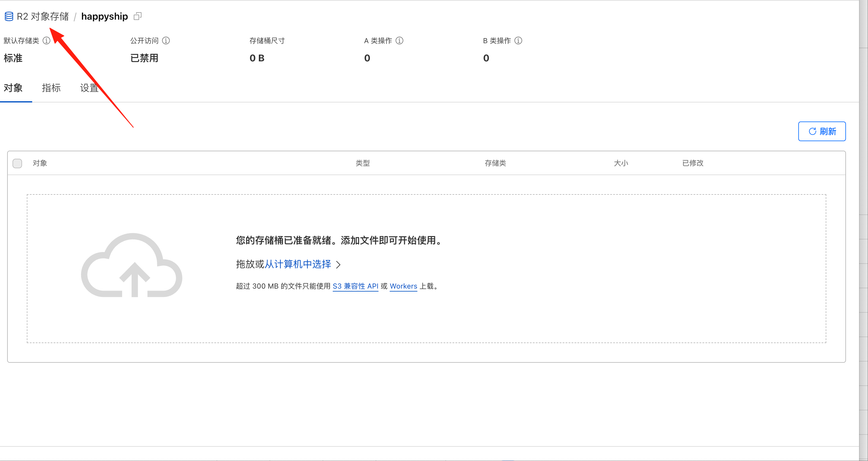The width and height of the screenshot is (868, 461).
Task: Open info icon beside A 类操作
Action: pyautogui.click(x=399, y=41)
